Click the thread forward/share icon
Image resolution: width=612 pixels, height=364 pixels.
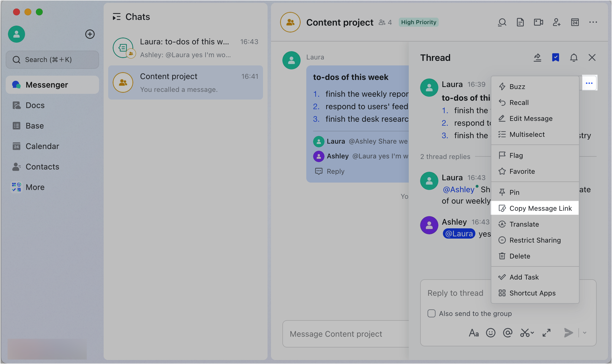[x=537, y=58]
